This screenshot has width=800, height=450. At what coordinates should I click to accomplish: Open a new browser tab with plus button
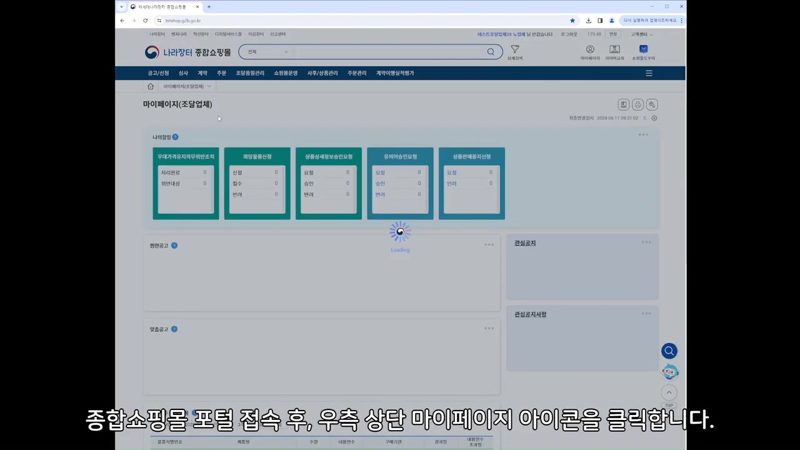[x=209, y=7]
